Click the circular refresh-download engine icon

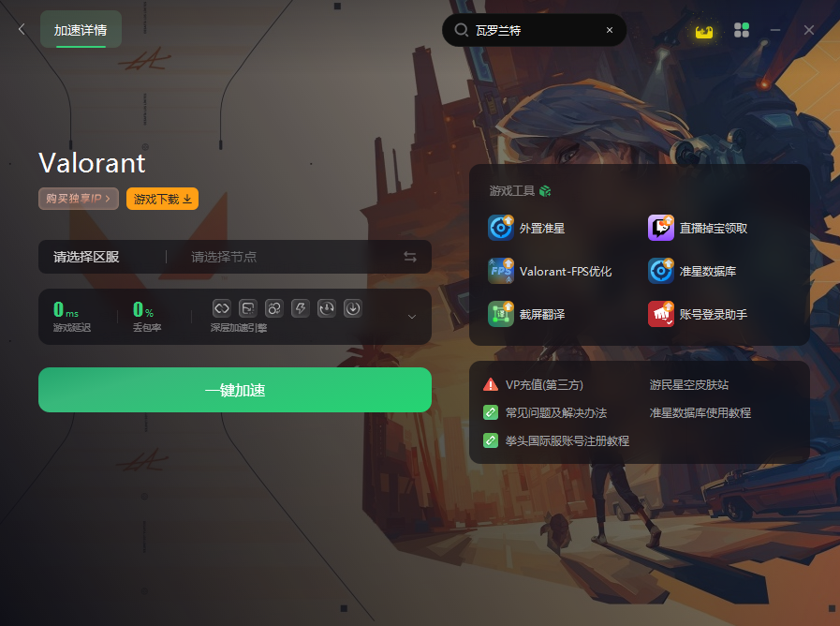point(326,308)
